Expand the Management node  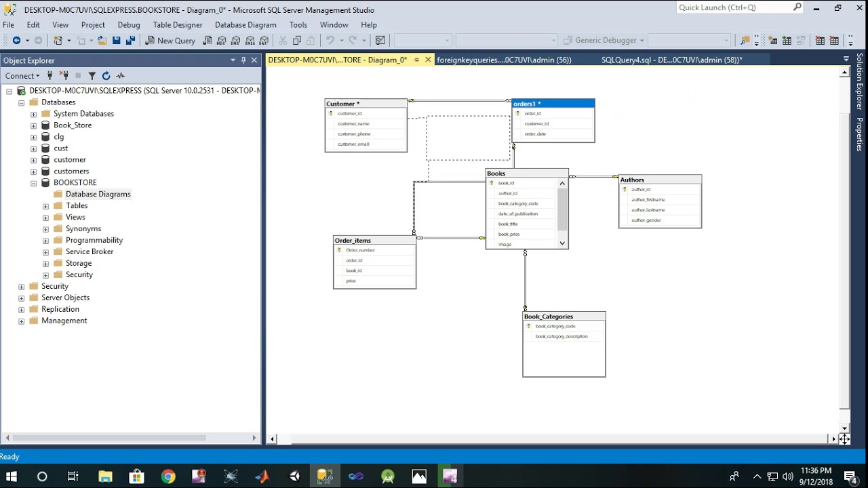[x=21, y=321]
